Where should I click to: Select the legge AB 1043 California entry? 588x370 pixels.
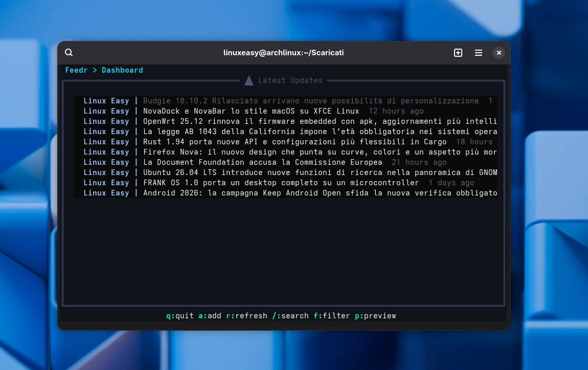[x=320, y=132]
